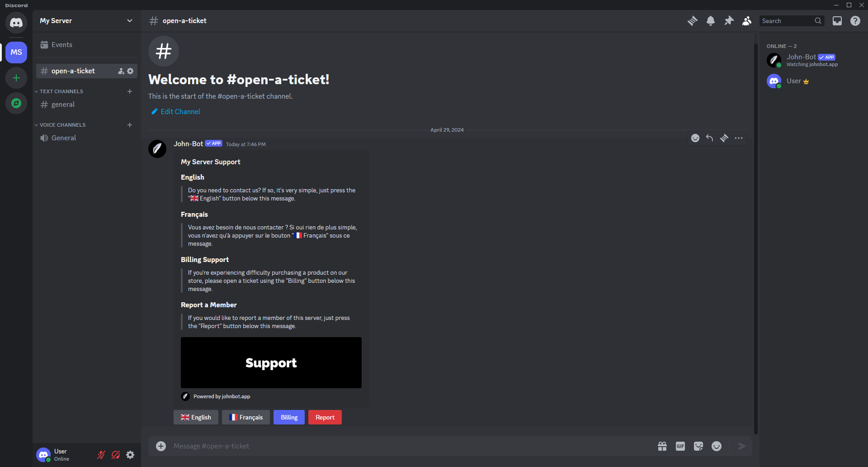Click the chat scrollbar

click(755, 235)
